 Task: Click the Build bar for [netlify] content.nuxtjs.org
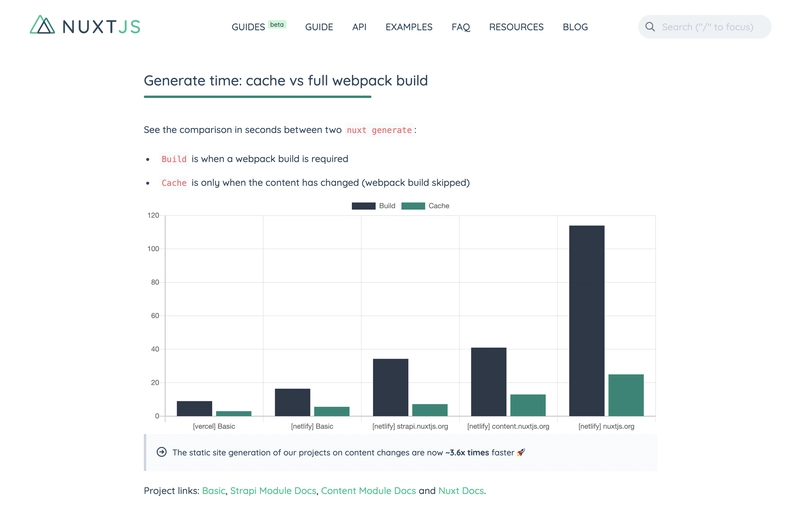tap(489, 382)
